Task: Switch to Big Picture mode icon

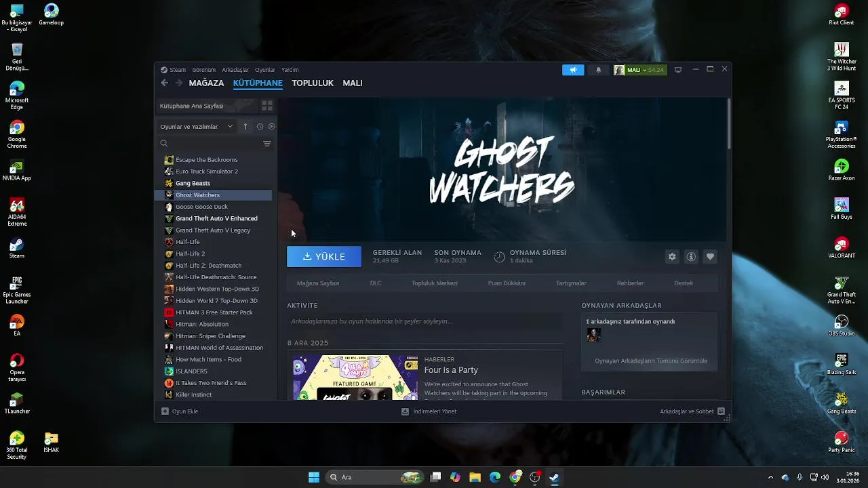Action: pos(677,70)
